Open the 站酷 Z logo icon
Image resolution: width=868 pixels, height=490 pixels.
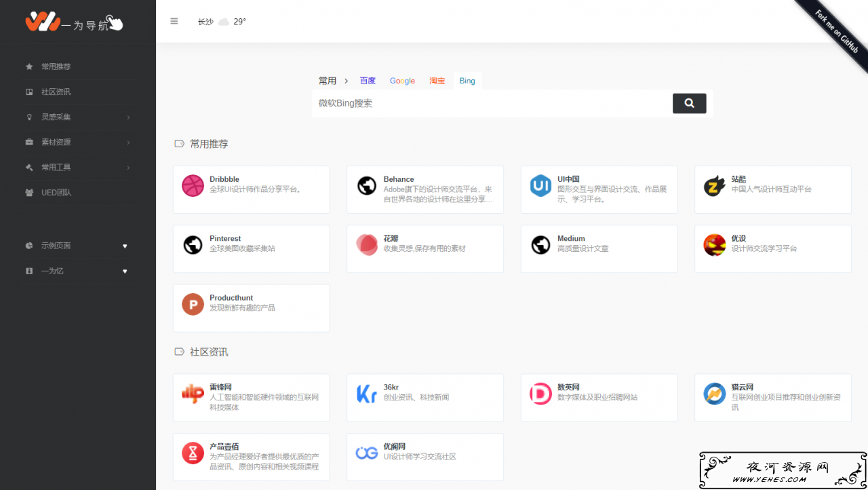tap(715, 185)
